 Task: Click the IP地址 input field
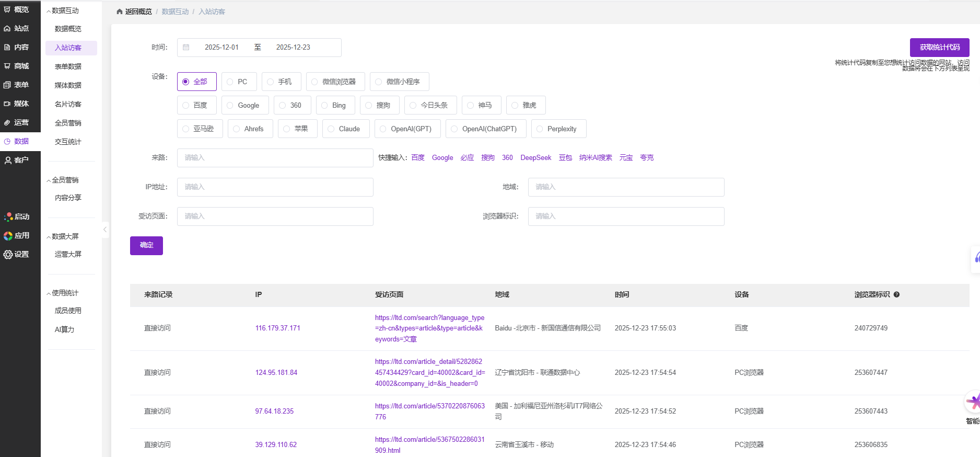tap(275, 187)
